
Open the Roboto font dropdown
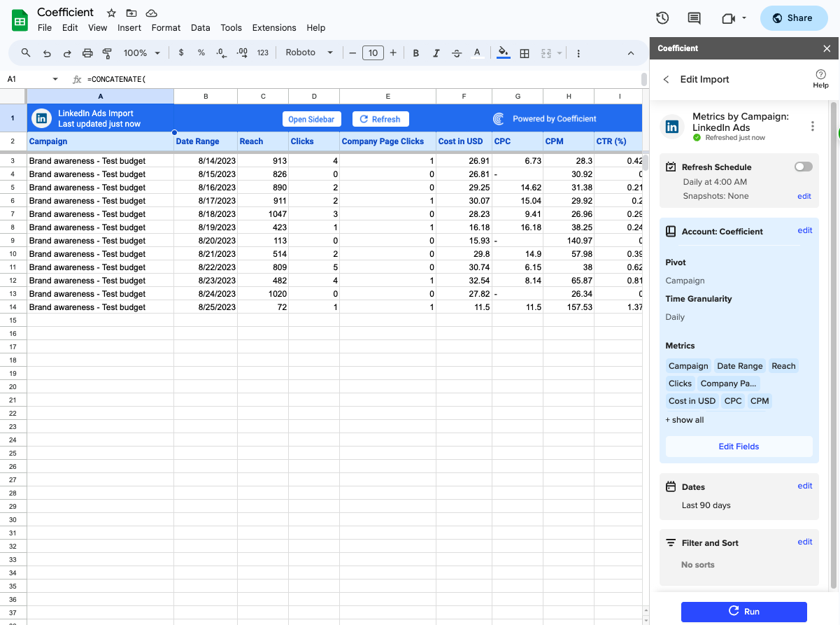click(x=309, y=52)
